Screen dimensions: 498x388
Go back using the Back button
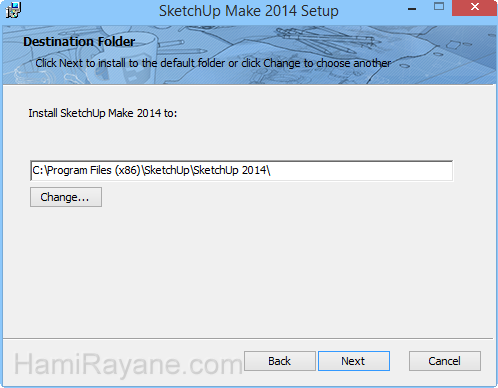click(x=280, y=361)
